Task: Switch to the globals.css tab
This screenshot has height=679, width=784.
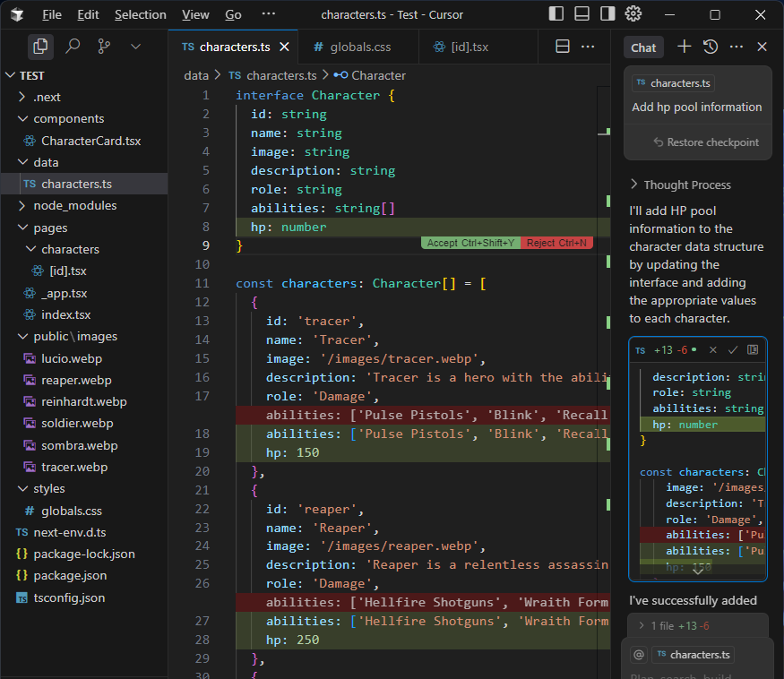Action: coord(360,47)
